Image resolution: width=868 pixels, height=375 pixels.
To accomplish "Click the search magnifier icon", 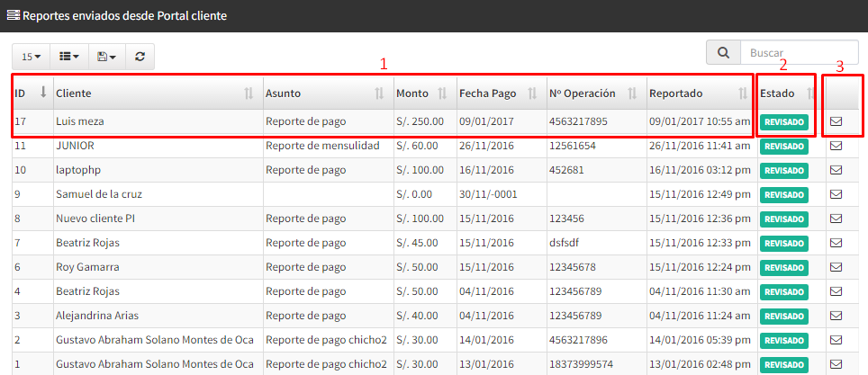I will [723, 53].
